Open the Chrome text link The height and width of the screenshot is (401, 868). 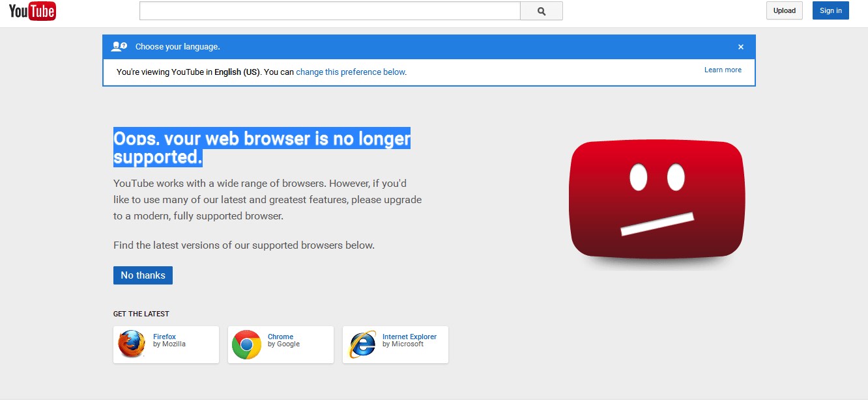280,337
